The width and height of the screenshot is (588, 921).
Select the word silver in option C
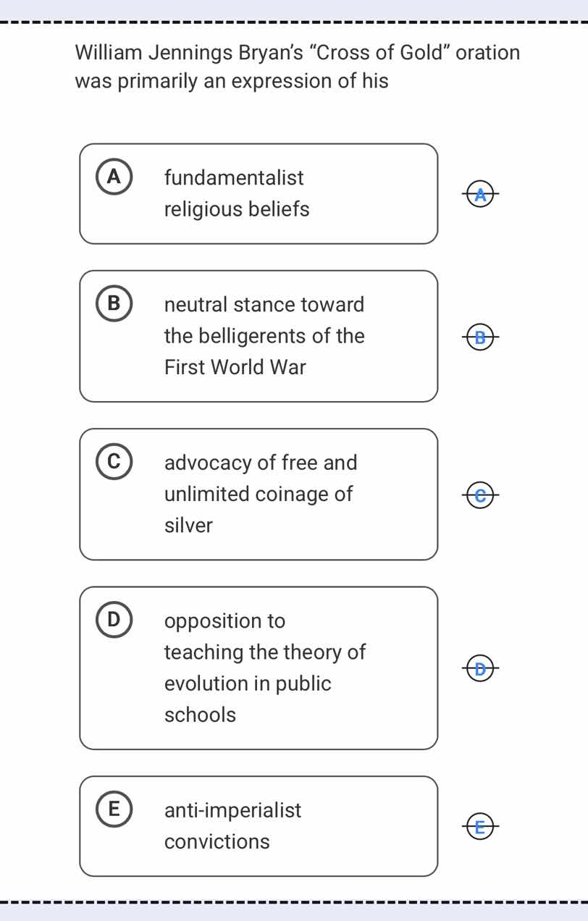point(188,525)
